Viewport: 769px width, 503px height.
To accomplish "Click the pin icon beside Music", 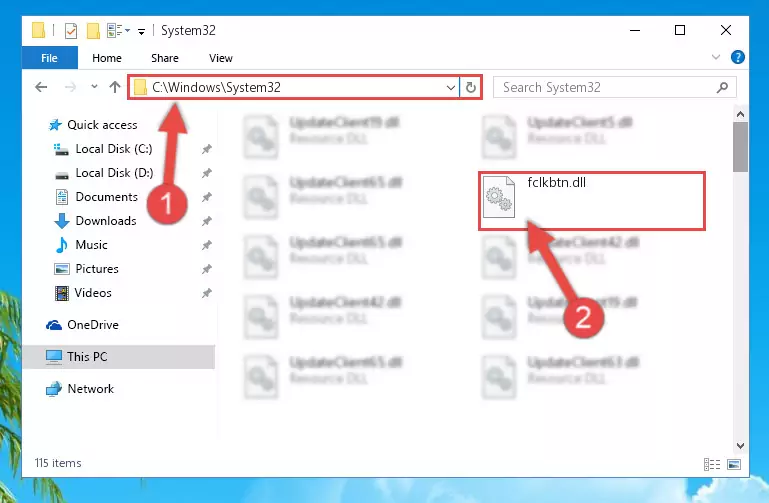I will coord(206,245).
